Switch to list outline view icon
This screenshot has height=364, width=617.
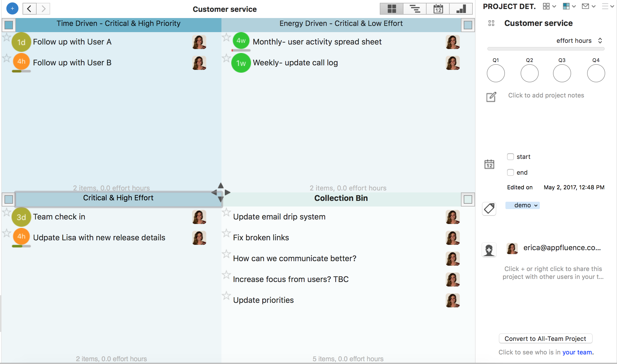tap(415, 9)
